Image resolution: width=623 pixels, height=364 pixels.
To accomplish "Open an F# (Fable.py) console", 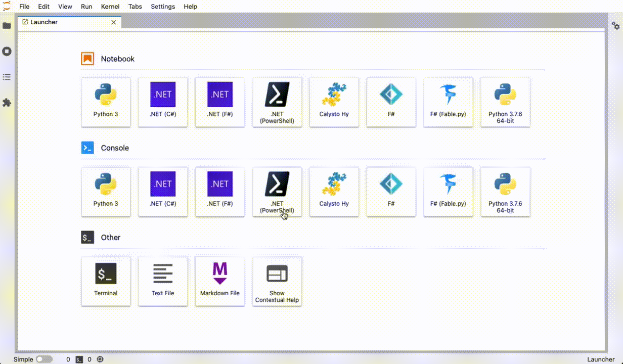I will coord(449,192).
